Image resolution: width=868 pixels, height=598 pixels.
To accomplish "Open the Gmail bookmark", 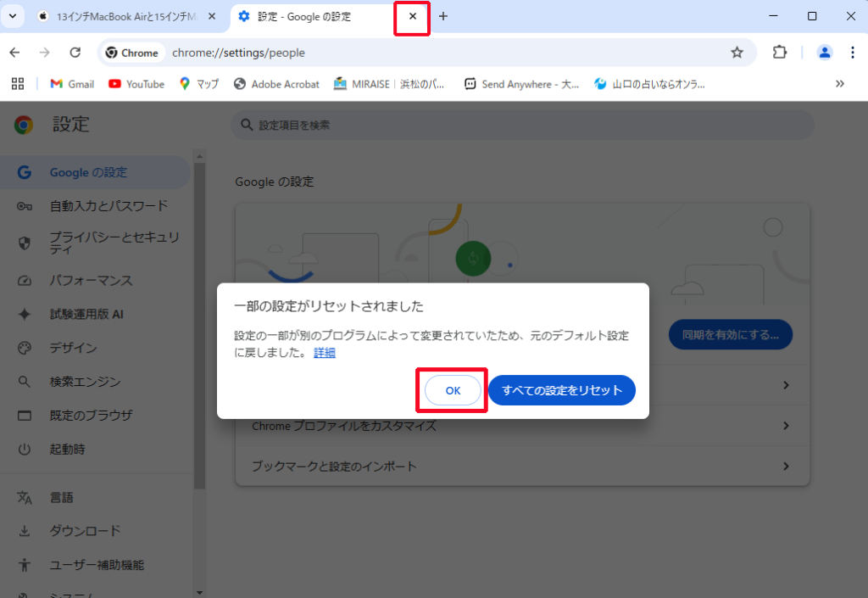I will (73, 84).
